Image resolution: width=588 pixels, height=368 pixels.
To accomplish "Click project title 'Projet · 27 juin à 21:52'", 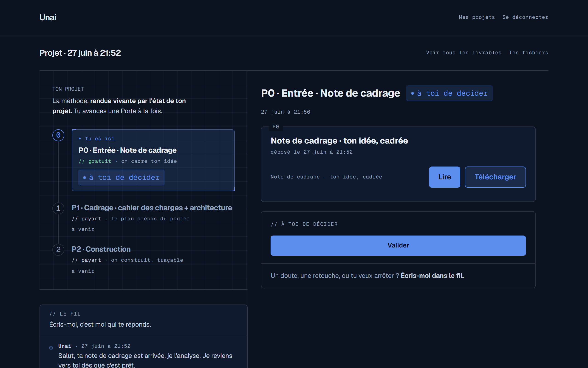I will pos(80,53).
